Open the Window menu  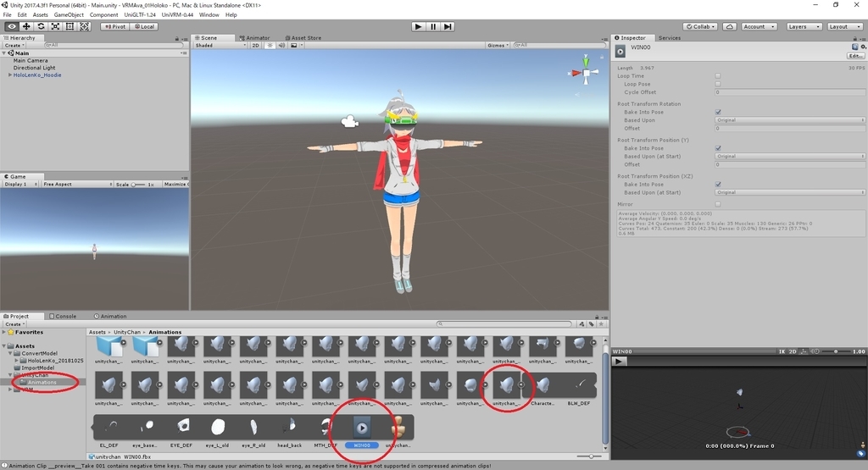[x=209, y=15]
